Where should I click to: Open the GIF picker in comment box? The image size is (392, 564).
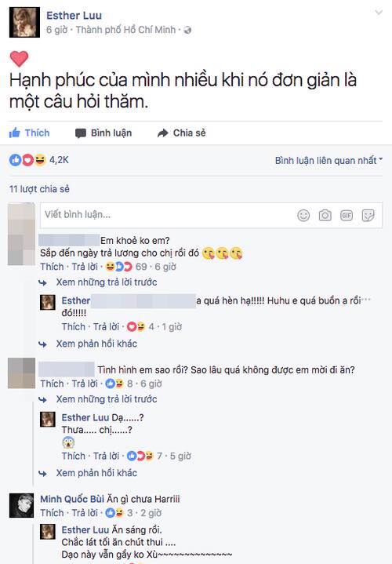(x=347, y=215)
